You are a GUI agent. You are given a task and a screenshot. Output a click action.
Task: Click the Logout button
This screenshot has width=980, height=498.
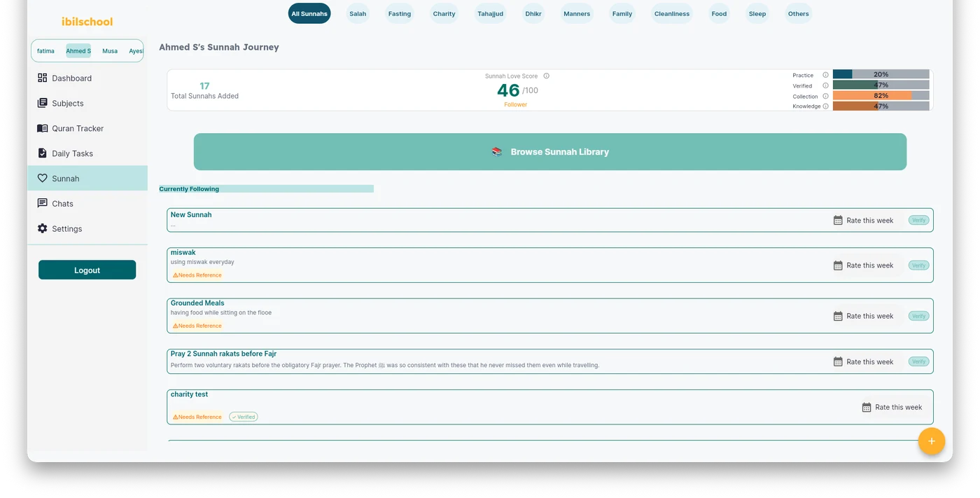pos(87,270)
